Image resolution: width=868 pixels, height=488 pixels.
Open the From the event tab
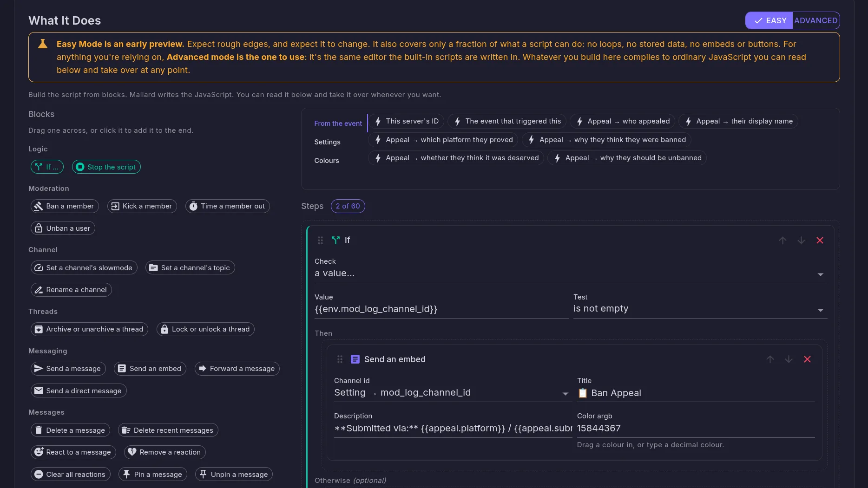(338, 124)
